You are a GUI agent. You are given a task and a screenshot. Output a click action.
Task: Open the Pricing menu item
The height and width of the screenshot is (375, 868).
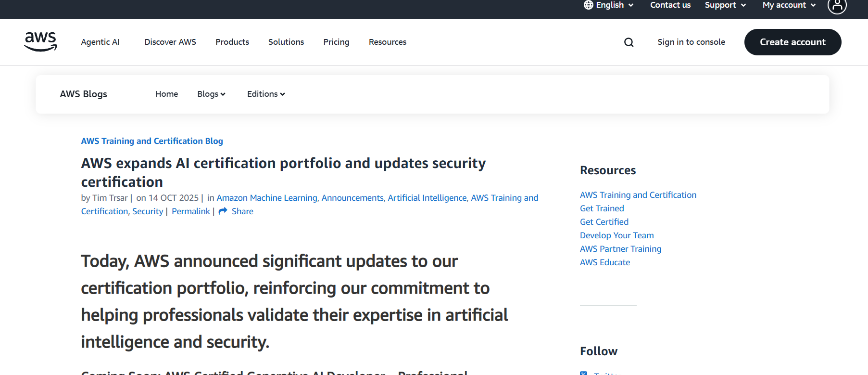click(x=336, y=42)
